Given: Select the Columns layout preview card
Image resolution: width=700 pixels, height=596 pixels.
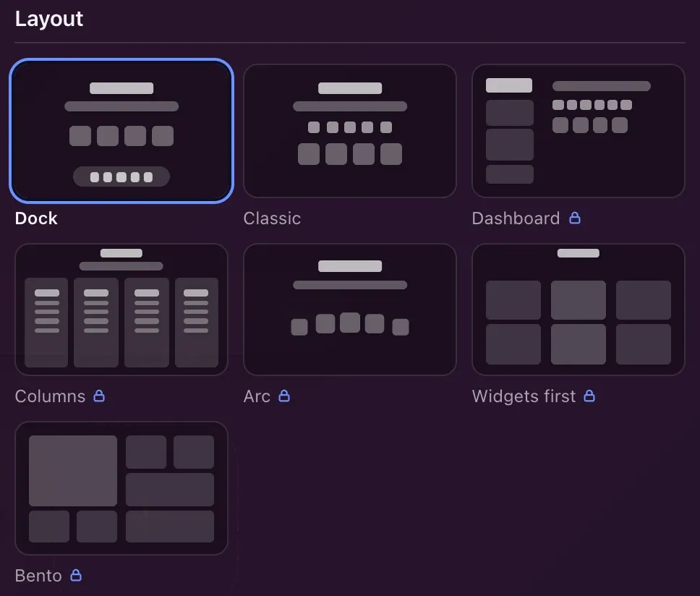Looking at the screenshot, I should click(x=121, y=310).
